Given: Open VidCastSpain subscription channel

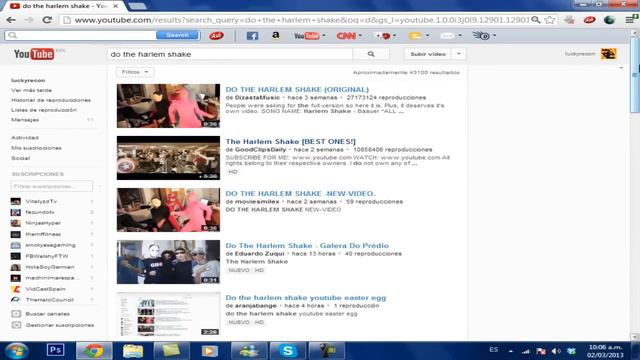Looking at the screenshot, I should [45, 289].
